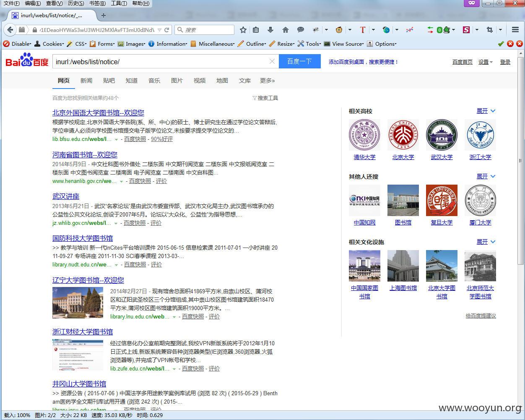Clear the Baidu search box with X
The image size is (525, 420).
click(x=272, y=61)
